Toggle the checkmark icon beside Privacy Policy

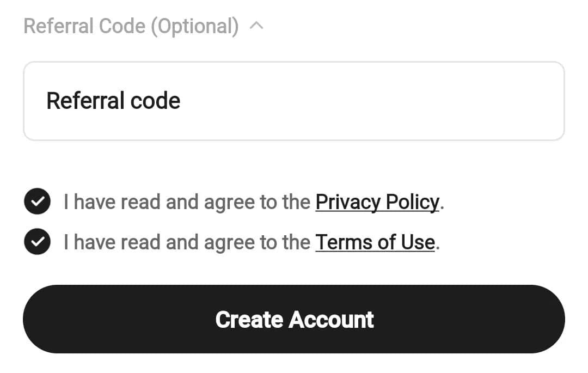tap(37, 202)
